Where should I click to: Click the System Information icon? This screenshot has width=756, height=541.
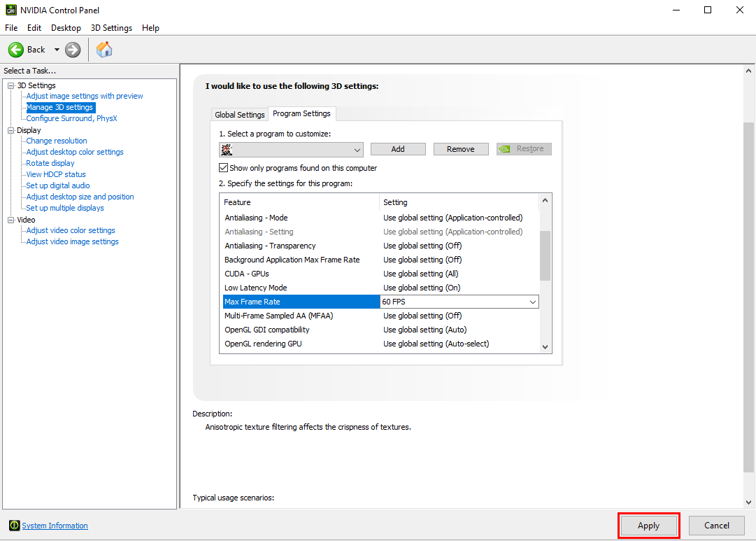pos(15,526)
